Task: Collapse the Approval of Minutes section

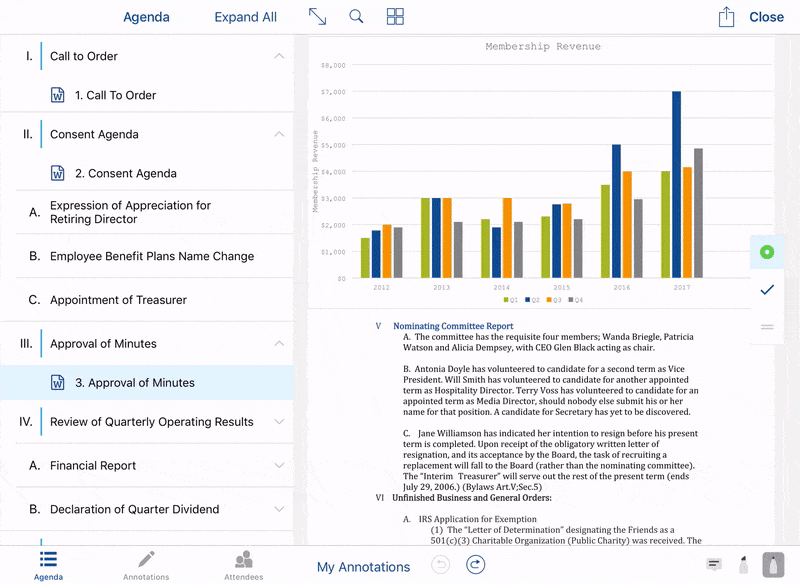Action: 279,343
